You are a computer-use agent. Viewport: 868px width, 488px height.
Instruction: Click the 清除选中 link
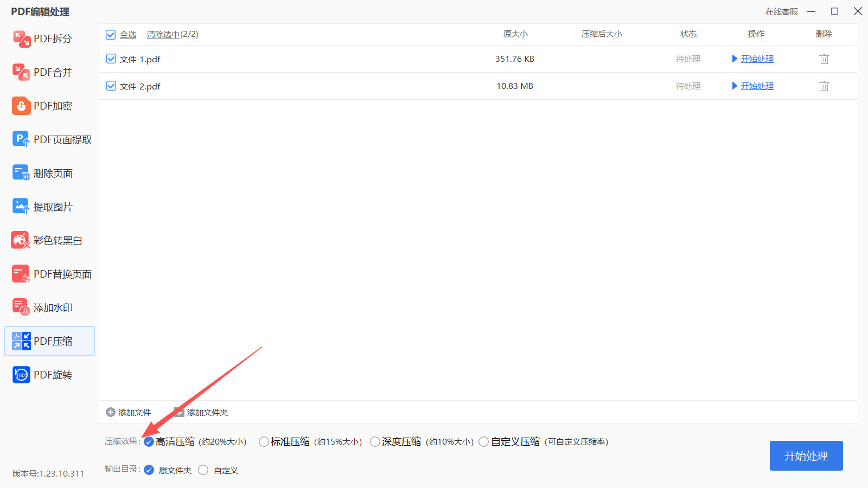point(163,35)
